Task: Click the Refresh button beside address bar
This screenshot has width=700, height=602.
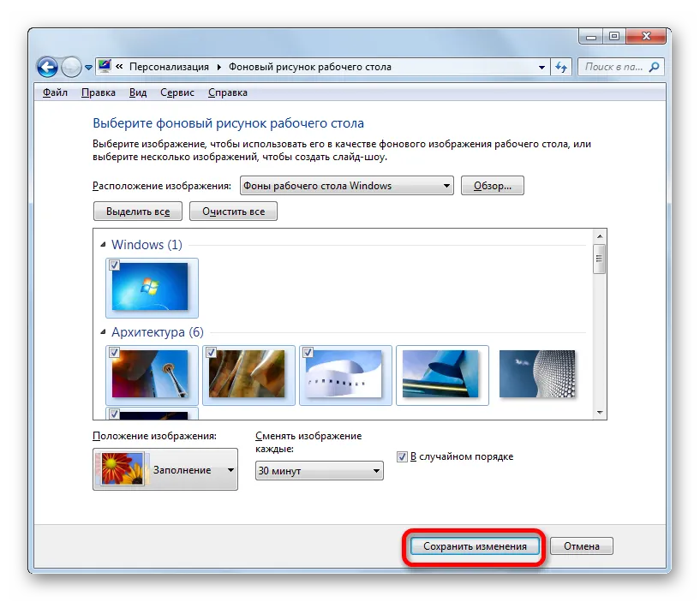Action: pos(561,67)
